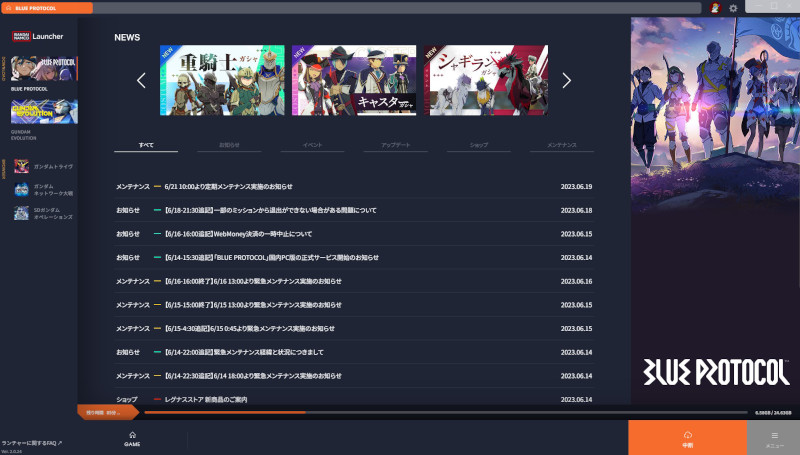Open the settings gear icon
Image resolution: width=800 pixels, height=455 pixels.
pos(733,8)
